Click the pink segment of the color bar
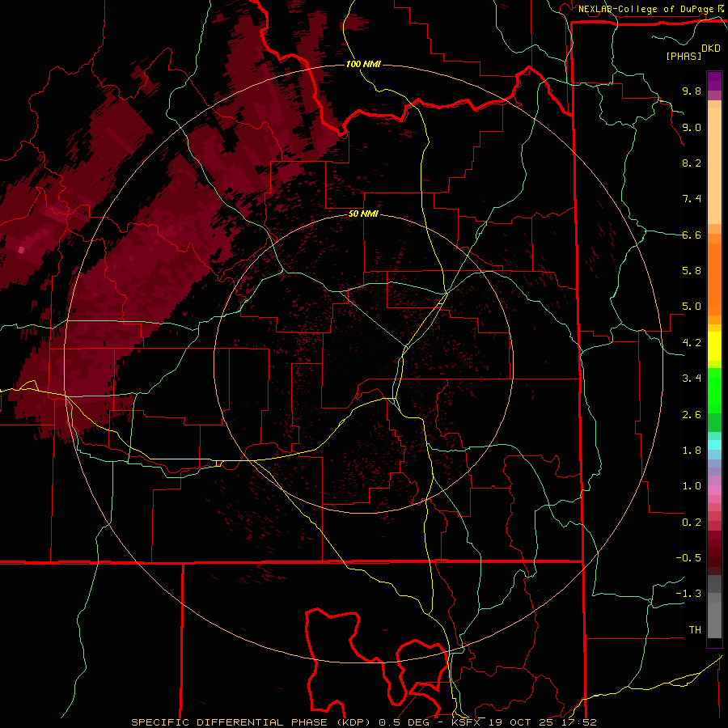728x728 pixels. click(x=714, y=490)
